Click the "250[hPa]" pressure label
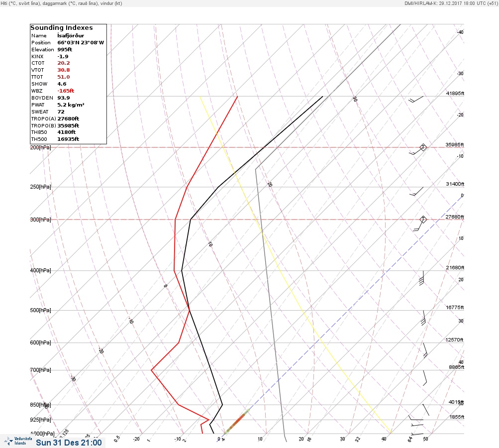This screenshot has height=448, width=499. tap(40, 187)
